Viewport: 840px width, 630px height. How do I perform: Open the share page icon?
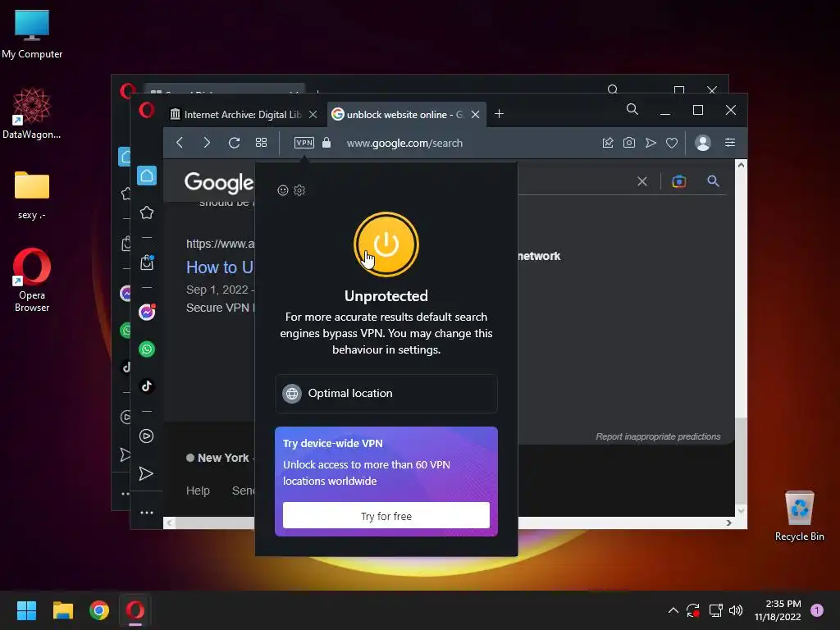608,143
